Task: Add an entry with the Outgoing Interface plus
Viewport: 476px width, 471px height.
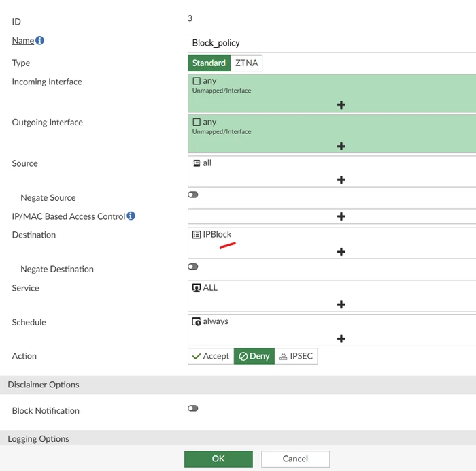Action: point(341,146)
